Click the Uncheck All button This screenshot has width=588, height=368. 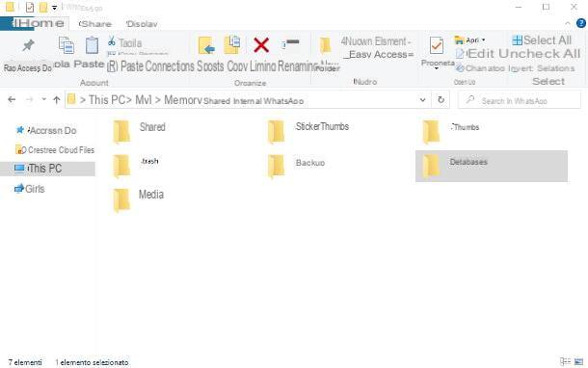click(539, 54)
